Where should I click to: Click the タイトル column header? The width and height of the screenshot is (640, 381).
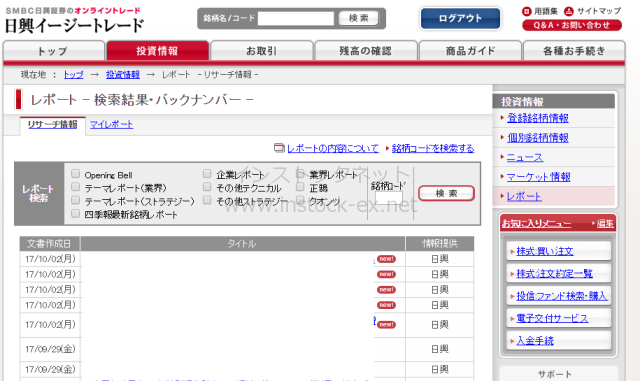tap(242, 244)
